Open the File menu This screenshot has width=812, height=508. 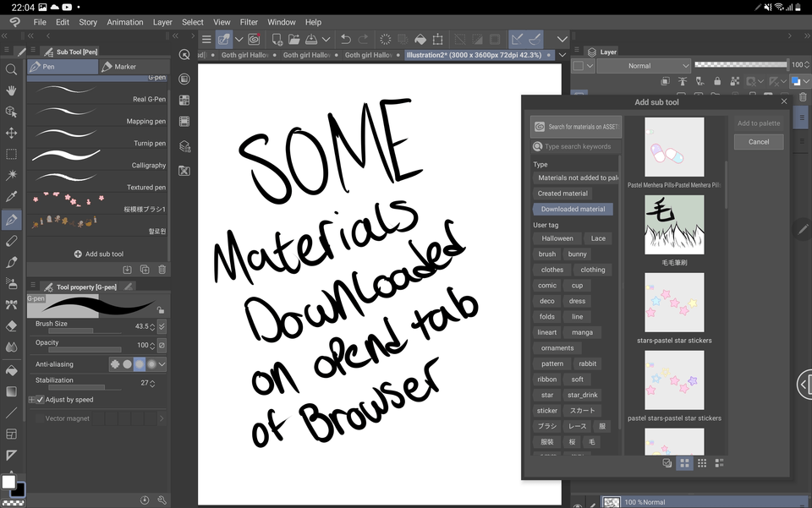[40, 22]
